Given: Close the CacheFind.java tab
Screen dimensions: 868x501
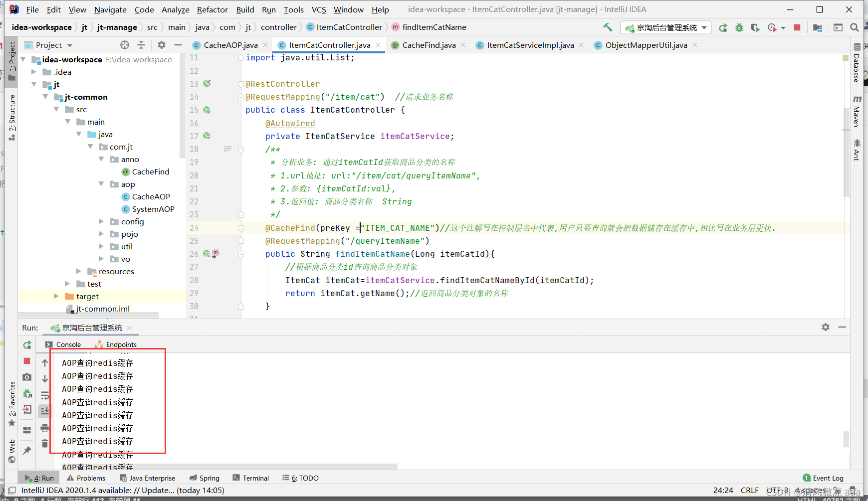Looking at the screenshot, I should pos(463,45).
